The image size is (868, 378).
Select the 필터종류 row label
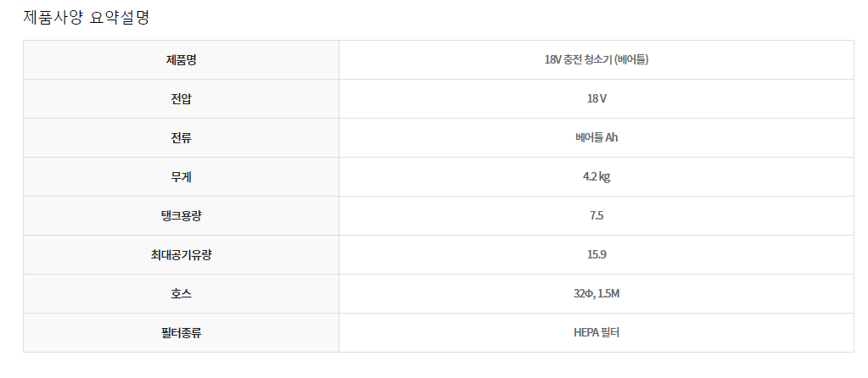181,333
